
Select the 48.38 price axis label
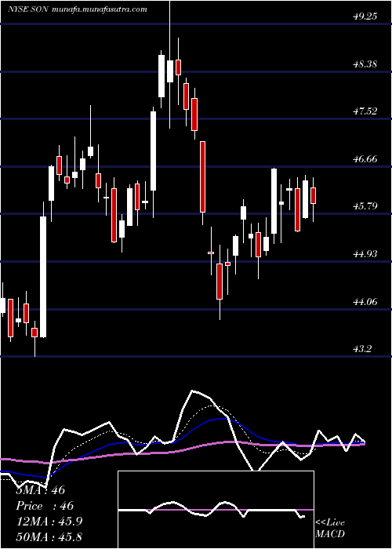click(365, 64)
